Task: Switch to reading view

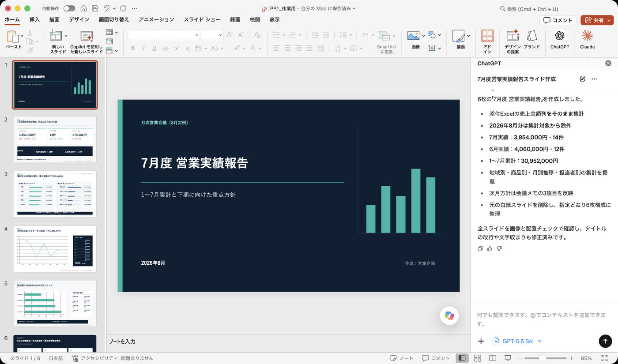Action: coord(493,358)
